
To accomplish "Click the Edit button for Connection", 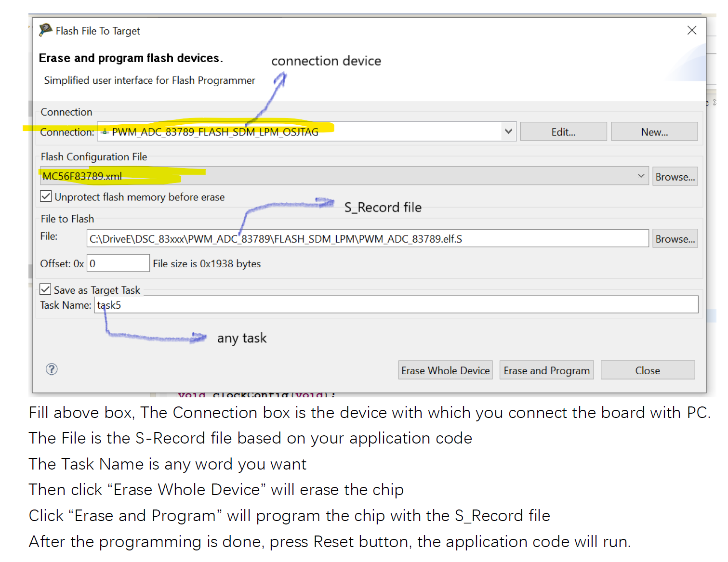I will tap(563, 131).
